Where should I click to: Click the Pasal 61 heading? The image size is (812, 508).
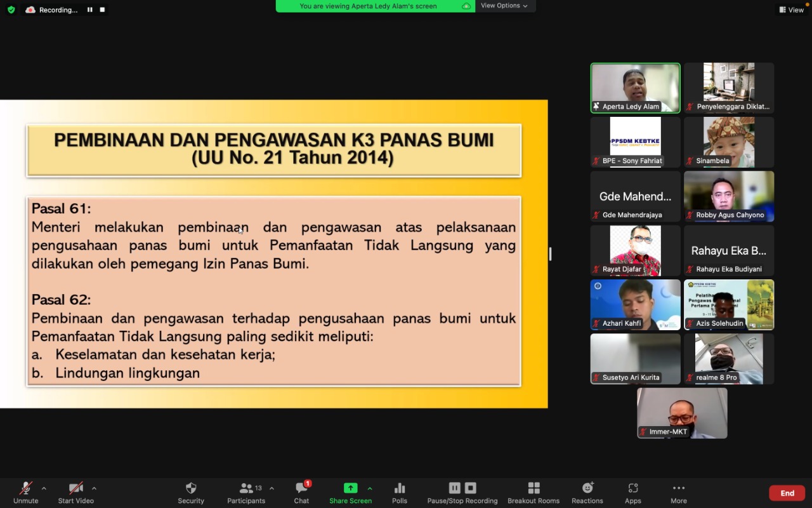tap(62, 209)
